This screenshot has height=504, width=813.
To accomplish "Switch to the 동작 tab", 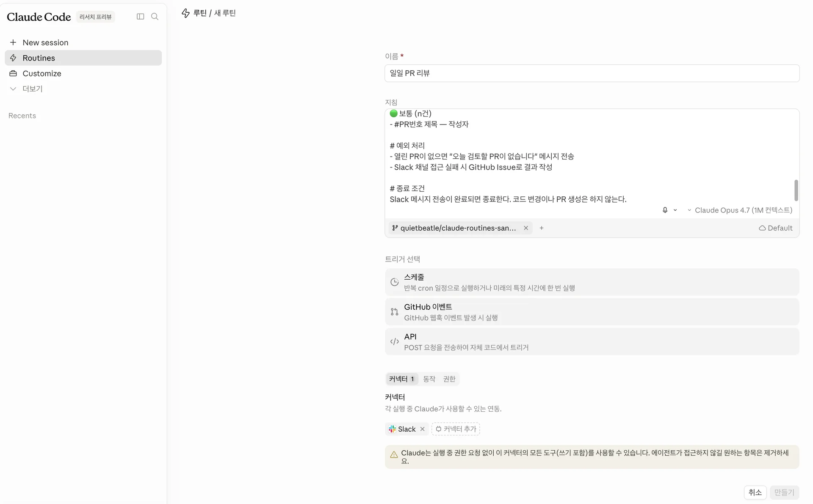I will [429, 379].
